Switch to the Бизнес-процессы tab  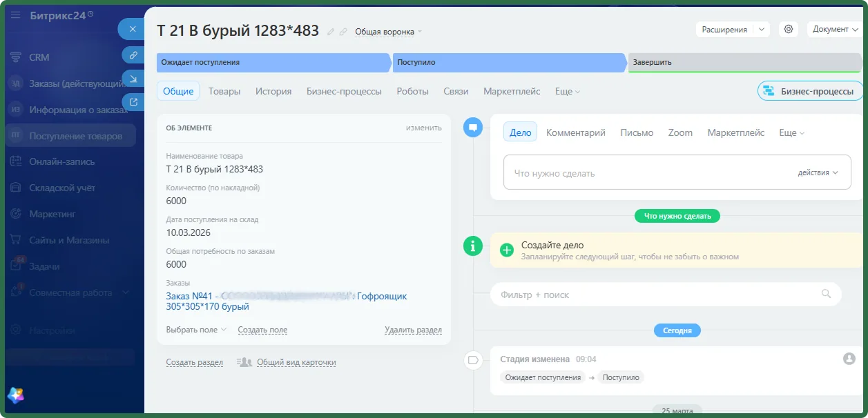coord(344,91)
